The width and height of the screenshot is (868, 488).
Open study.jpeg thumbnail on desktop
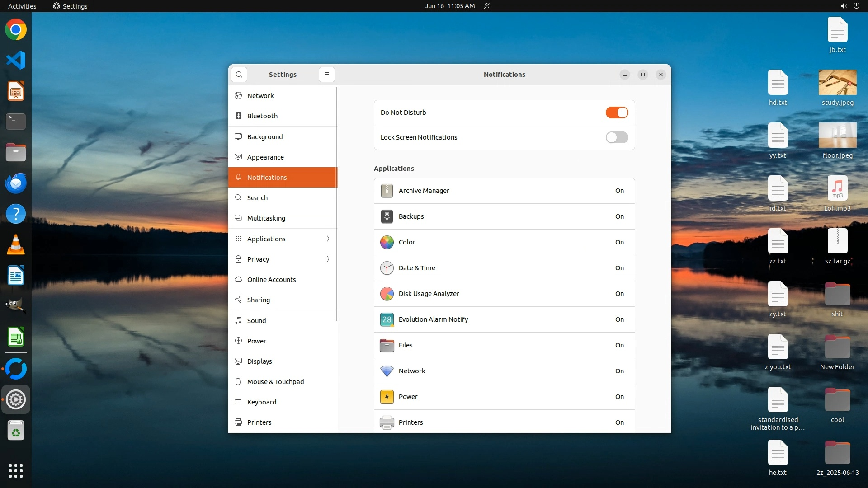point(837,83)
